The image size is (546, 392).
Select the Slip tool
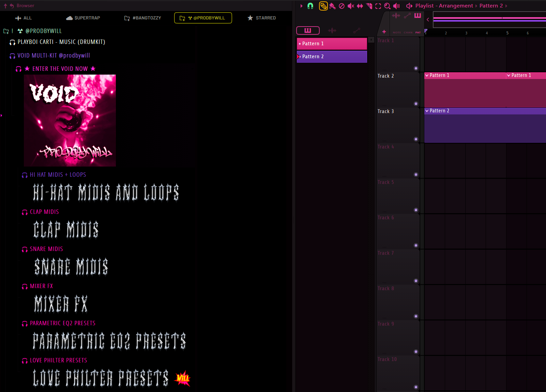click(360, 6)
